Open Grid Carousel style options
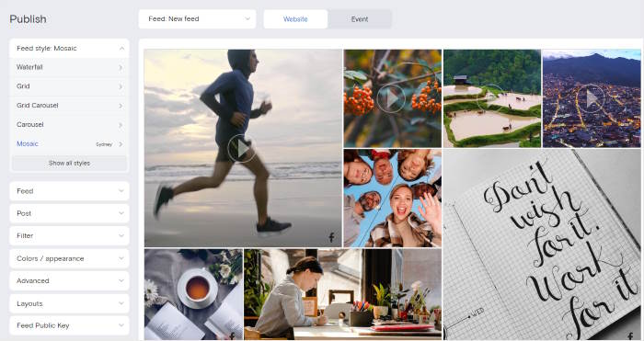This screenshot has width=644, height=341. (121, 106)
